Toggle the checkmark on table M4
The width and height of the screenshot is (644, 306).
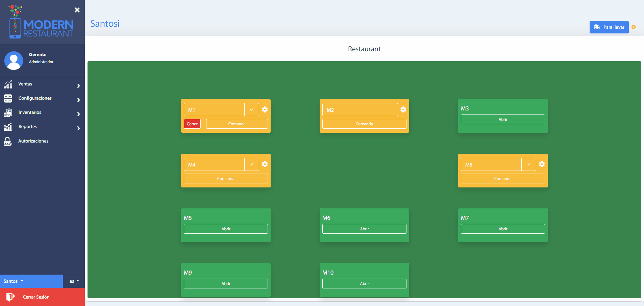point(252,164)
